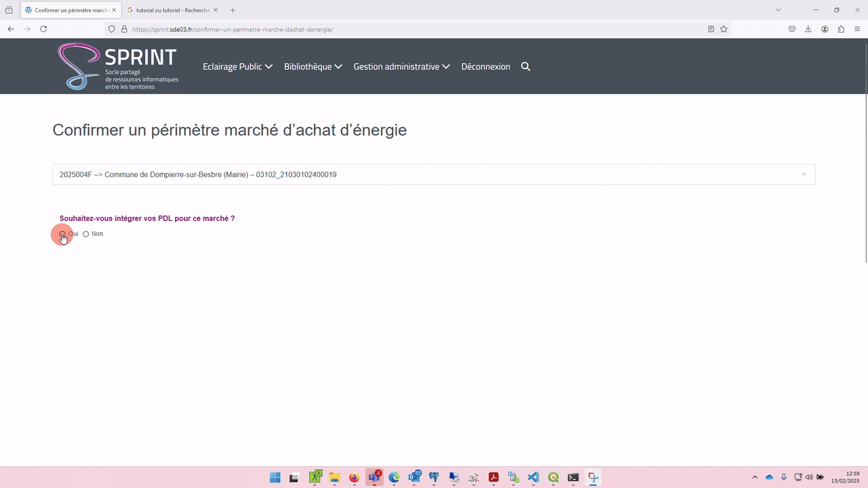Screen dimensions: 868x488
Task: Bookmark this page with the star icon
Action: 724,29
